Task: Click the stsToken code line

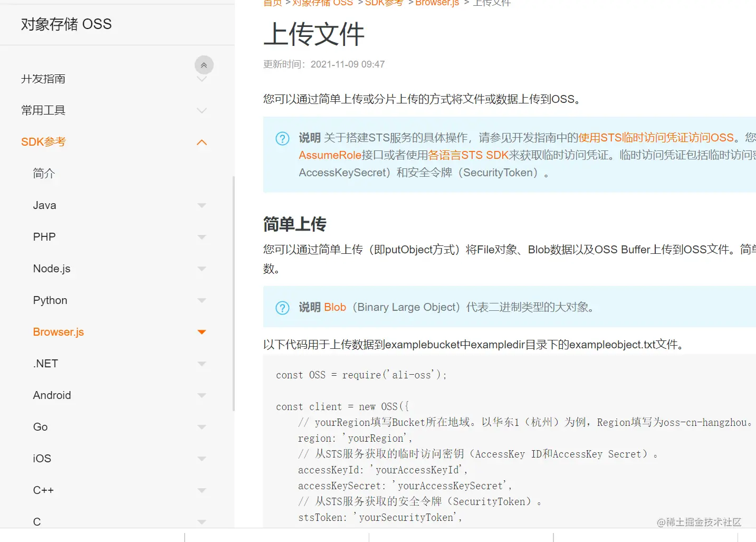Action: (x=380, y=518)
